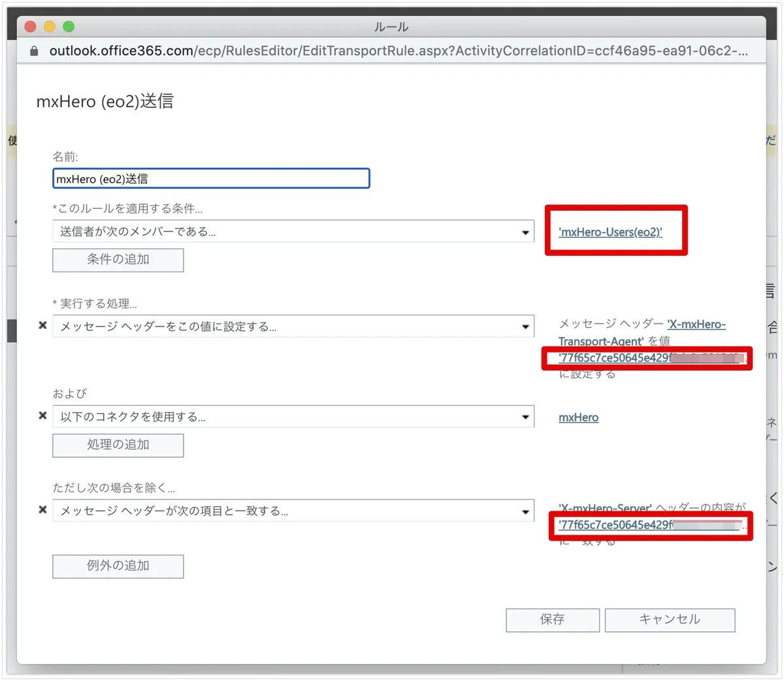Click the mxHero (eo2)送信 page heading
The width and height of the screenshot is (784, 681).
[x=105, y=101]
